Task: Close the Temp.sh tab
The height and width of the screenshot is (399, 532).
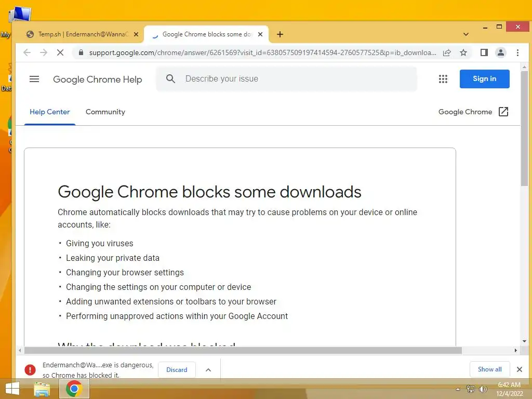Action: pos(136,34)
